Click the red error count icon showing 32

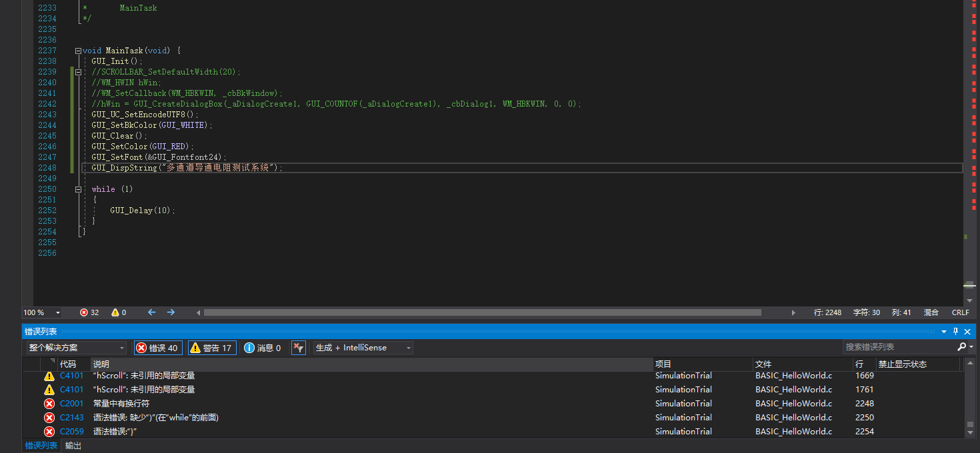84,312
